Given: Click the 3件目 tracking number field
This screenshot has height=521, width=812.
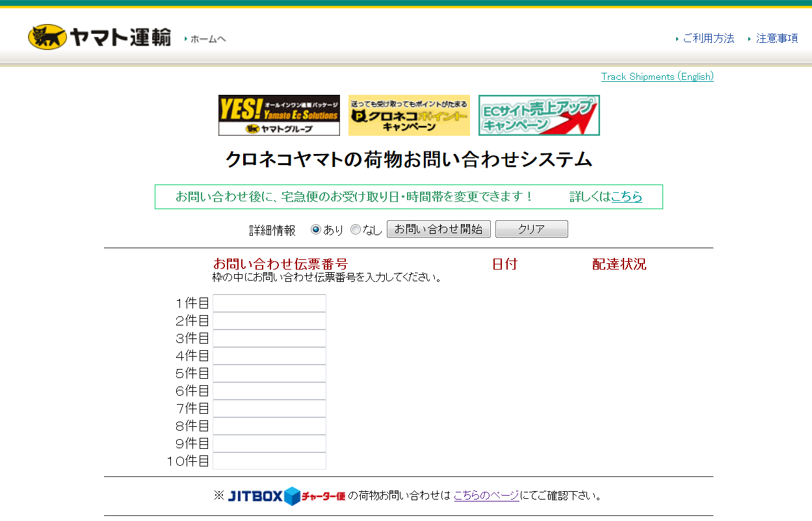Looking at the screenshot, I should pyautogui.click(x=269, y=338).
